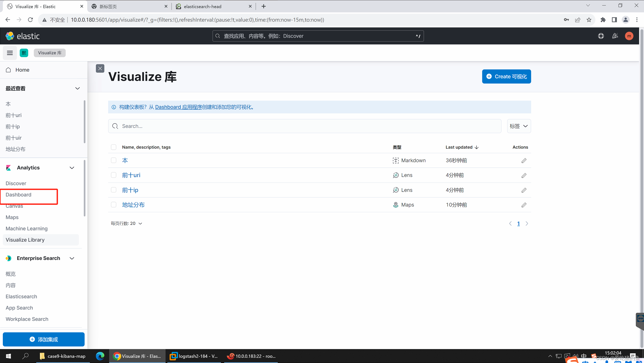Sort by Last updated column
This screenshot has height=363, width=644.
[x=462, y=147]
